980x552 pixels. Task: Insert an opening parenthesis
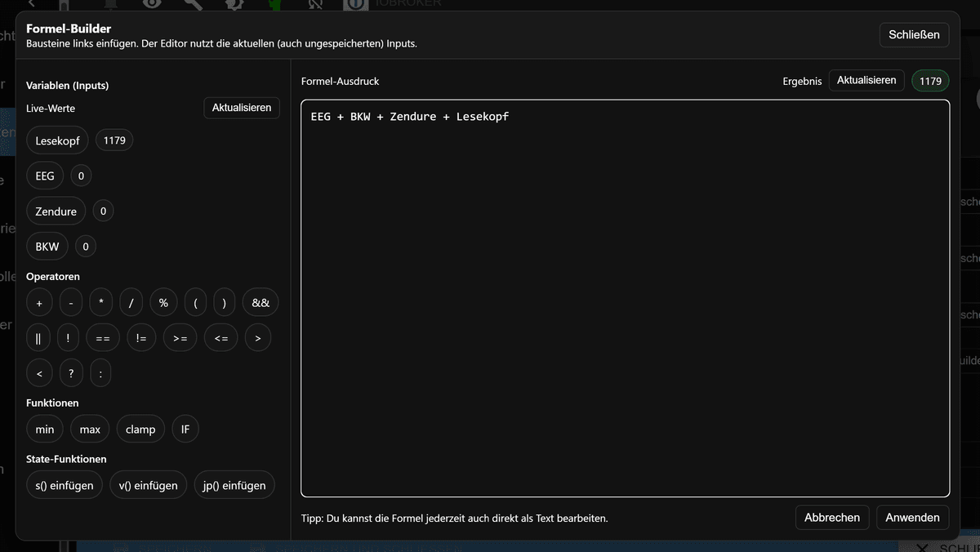pyautogui.click(x=195, y=303)
